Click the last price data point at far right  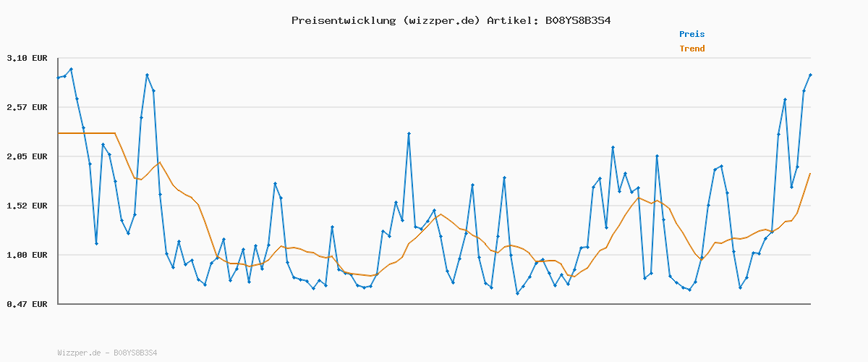click(x=810, y=75)
